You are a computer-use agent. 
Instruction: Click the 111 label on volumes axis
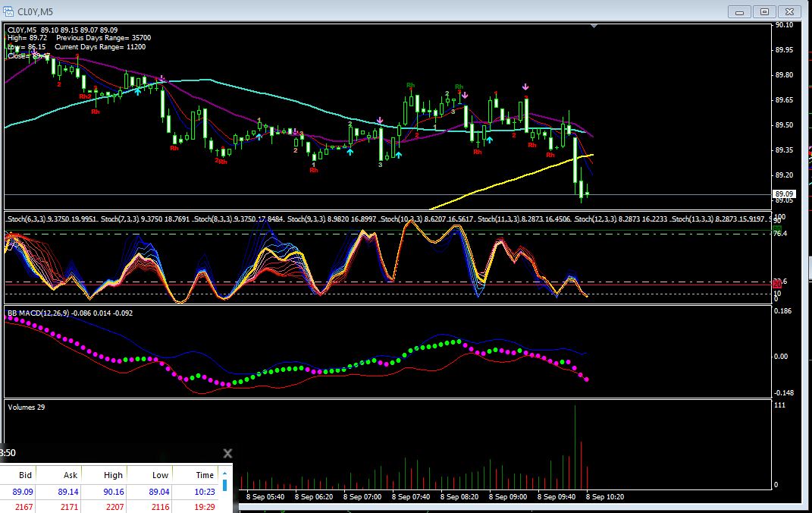pos(779,405)
